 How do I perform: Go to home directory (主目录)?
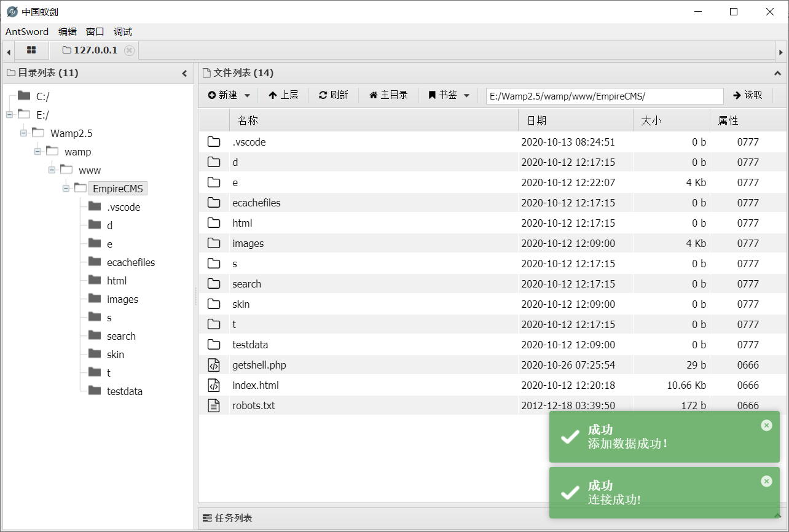click(x=388, y=95)
